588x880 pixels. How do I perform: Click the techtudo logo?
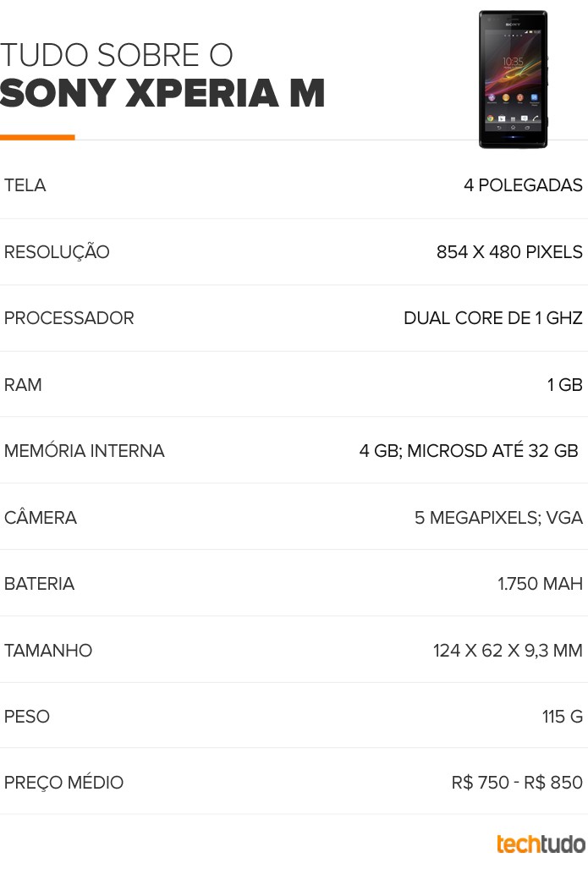pos(541,844)
